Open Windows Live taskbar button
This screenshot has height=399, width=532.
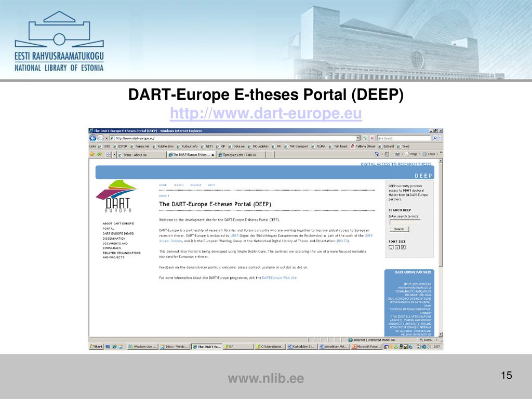point(142,347)
